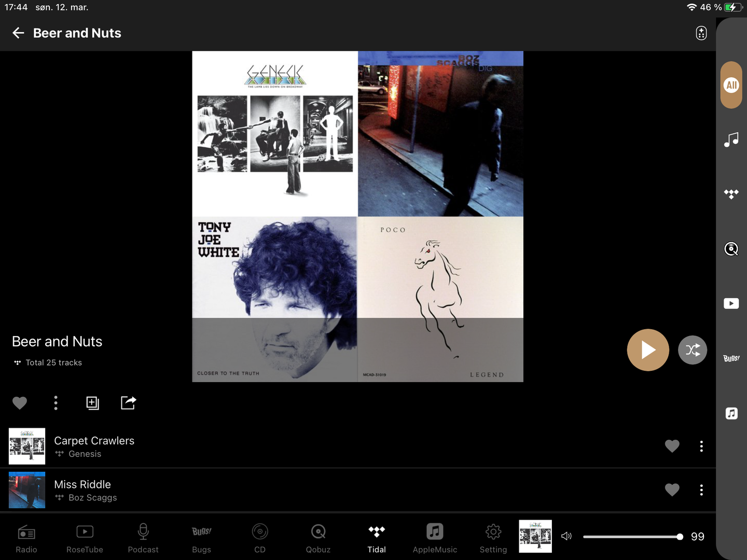Open playlist more options menu
This screenshot has height=560, width=747.
point(56,403)
